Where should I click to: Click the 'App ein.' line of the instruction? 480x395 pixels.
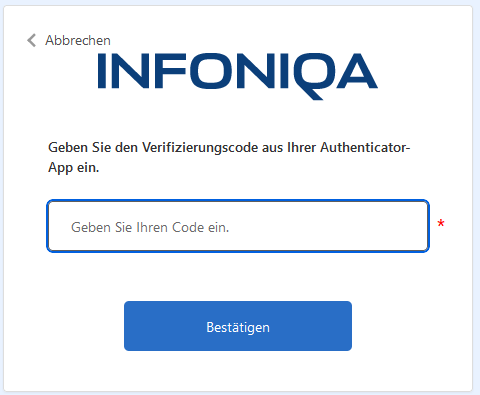point(74,167)
